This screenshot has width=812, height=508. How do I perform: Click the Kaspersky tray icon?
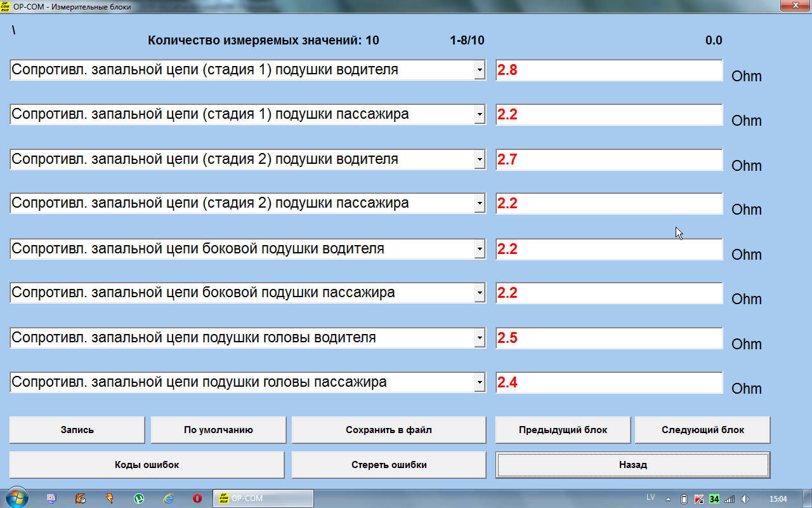[699, 498]
